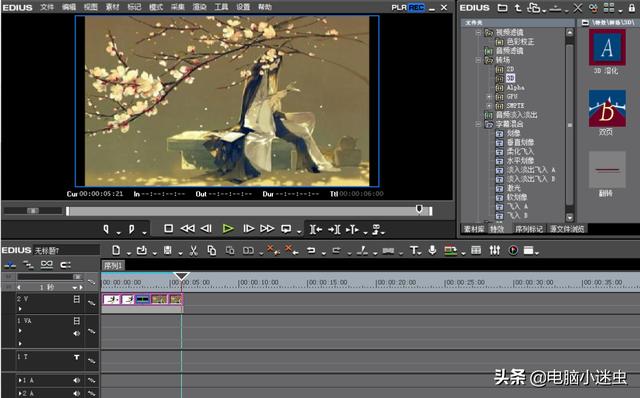The width and height of the screenshot is (640, 398).
Task: Toggle group/link mode icon
Action: [x=47, y=265]
